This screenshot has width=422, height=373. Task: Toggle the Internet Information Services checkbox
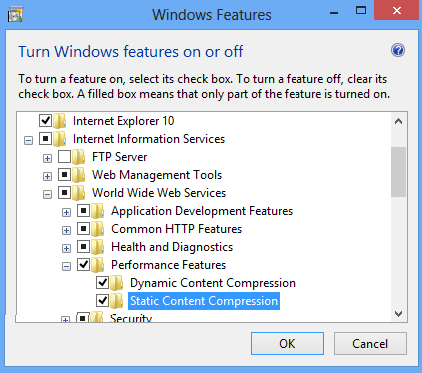click(45, 138)
